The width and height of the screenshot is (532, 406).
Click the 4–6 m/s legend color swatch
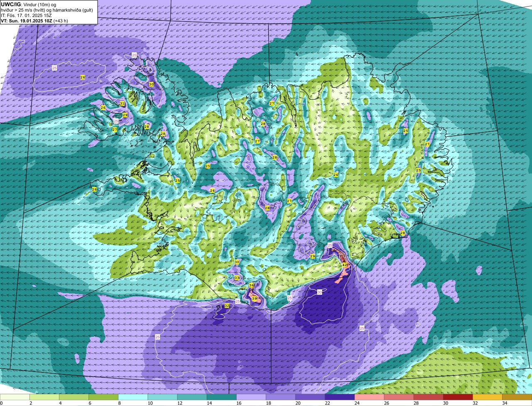pyautogui.click(x=74, y=397)
